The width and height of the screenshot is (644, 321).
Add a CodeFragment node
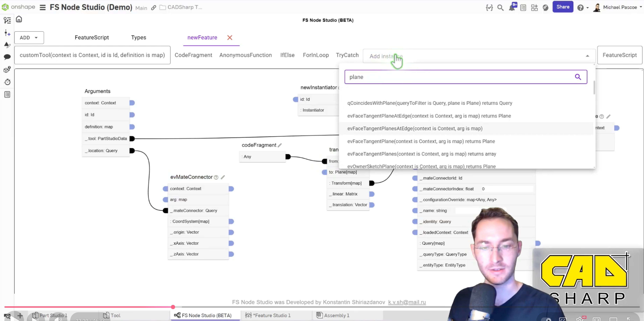193,55
